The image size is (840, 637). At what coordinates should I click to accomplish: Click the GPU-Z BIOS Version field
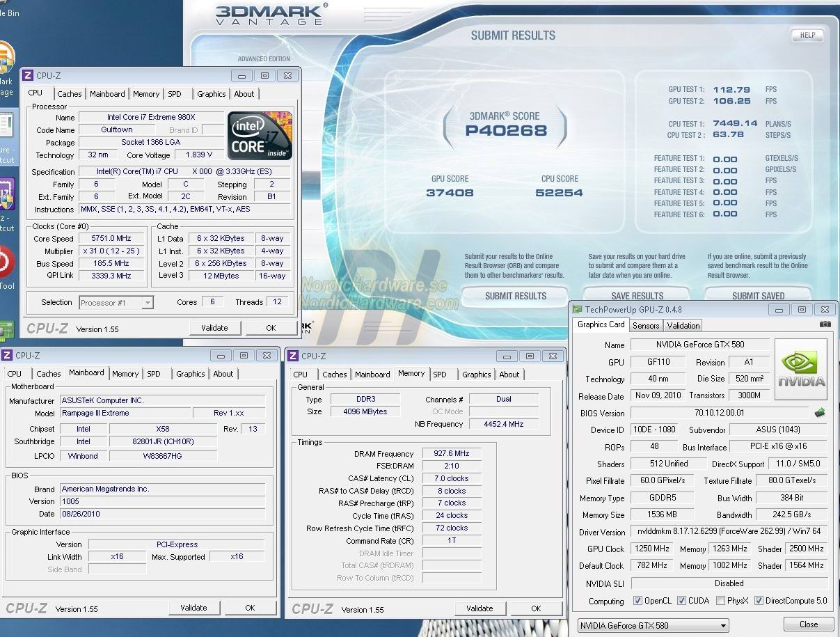[x=720, y=413]
